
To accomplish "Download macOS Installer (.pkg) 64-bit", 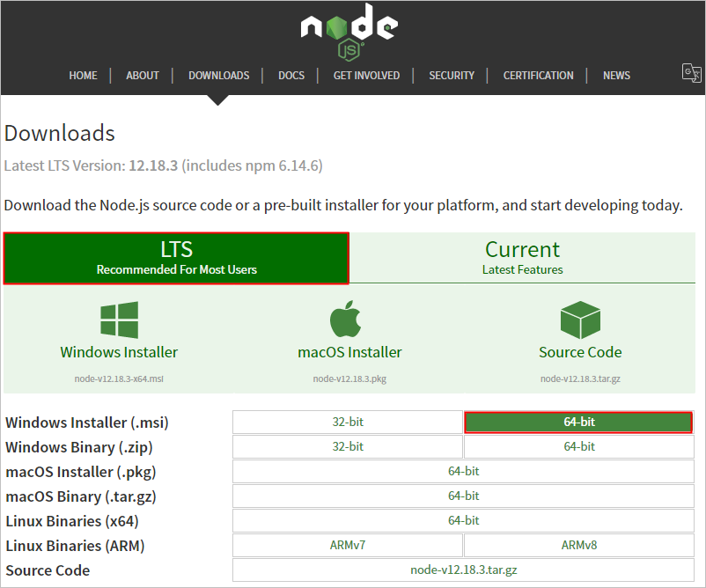I will tap(463, 472).
